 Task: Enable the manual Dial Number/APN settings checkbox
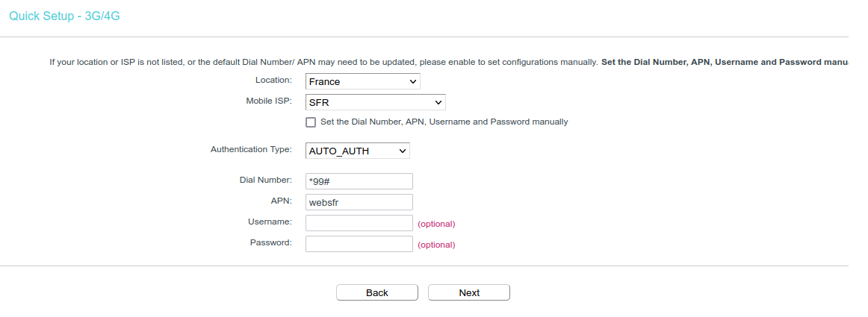coord(311,122)
